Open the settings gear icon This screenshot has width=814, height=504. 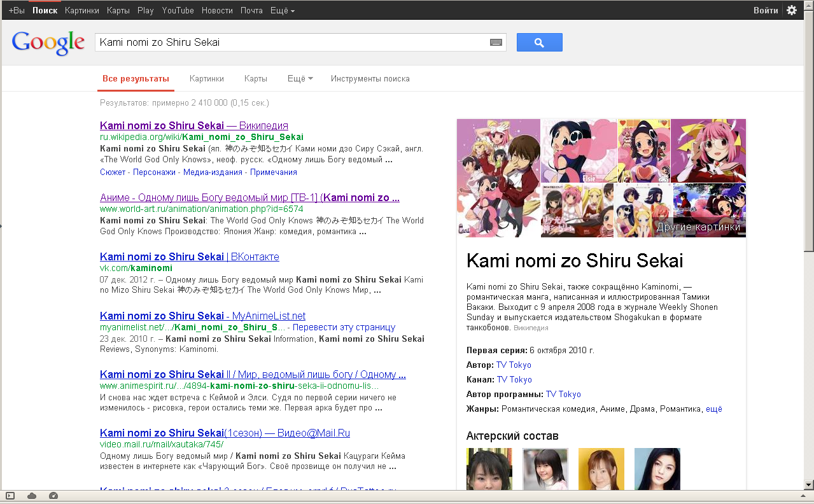click(792, 10)
